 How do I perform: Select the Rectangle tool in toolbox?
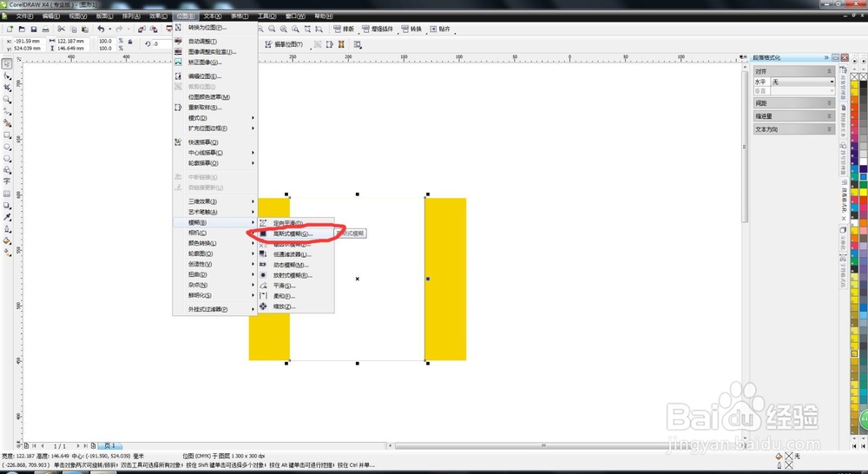(x=7, y=135)
